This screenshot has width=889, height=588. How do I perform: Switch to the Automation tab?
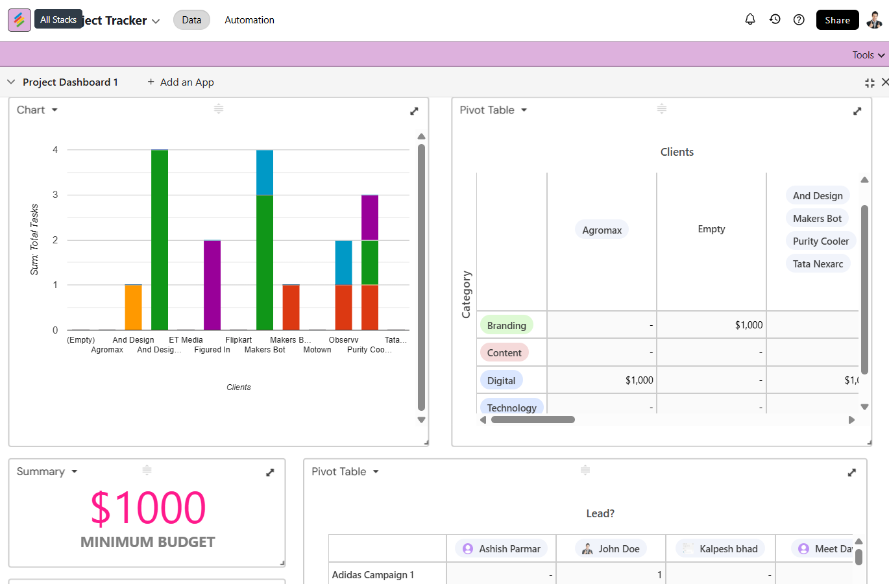click(x=249, y=20)
